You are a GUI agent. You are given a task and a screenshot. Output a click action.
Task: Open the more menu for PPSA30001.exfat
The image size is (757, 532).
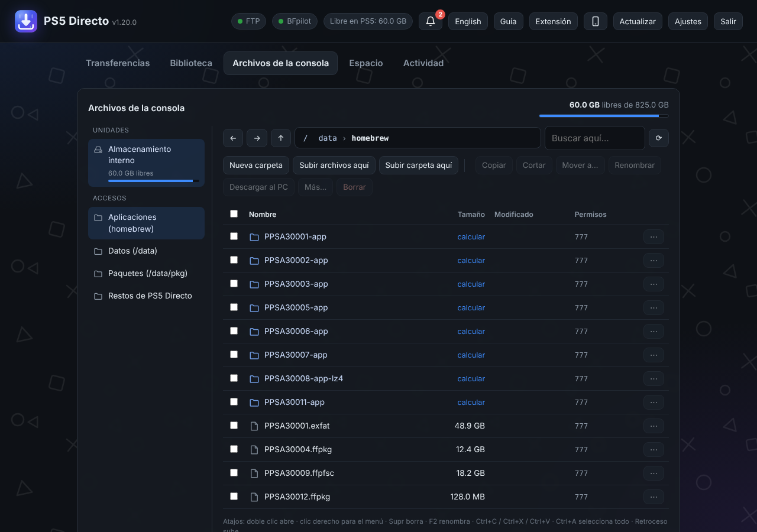pos(654,426)
